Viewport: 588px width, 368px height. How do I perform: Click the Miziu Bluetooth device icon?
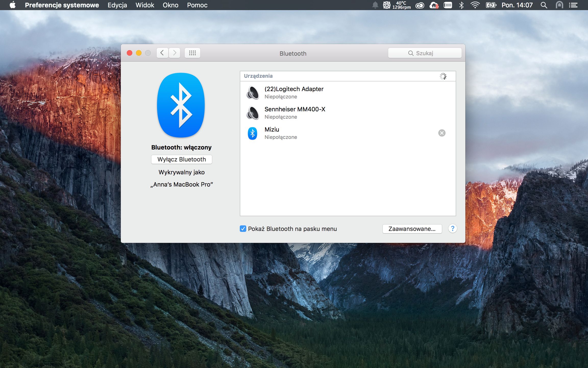click(x=252, y=133)
